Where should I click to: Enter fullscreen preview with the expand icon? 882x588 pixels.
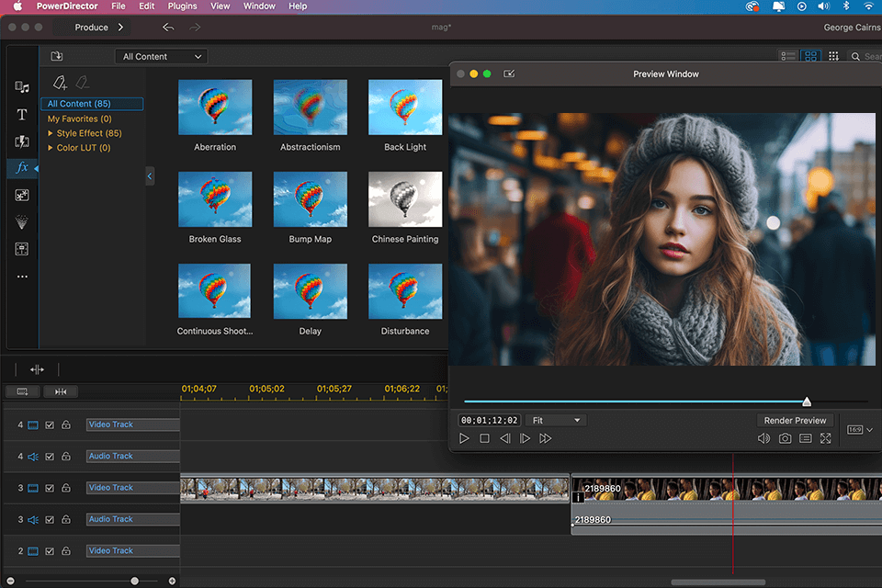pyautogui.click(x=825, y=439)
